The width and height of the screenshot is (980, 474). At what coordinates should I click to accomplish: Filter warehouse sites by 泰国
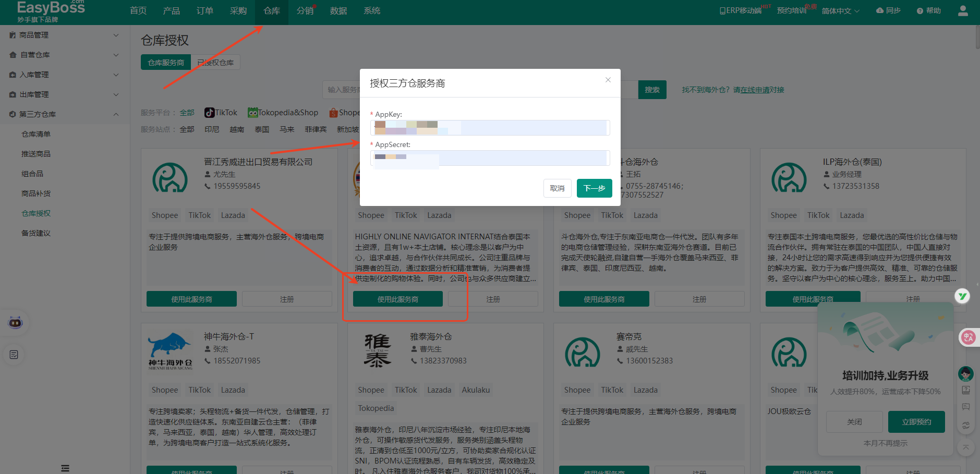(262, 129)
